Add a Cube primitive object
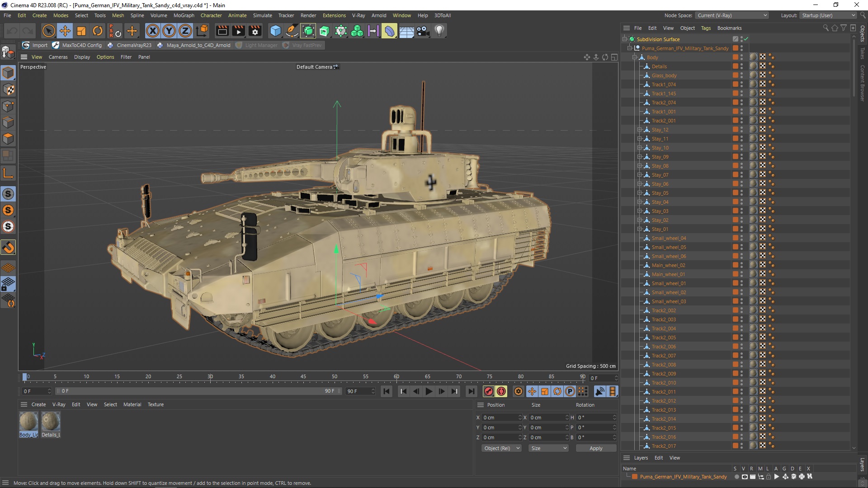Viewport: 868px width, 488px height. pos(275,31)
